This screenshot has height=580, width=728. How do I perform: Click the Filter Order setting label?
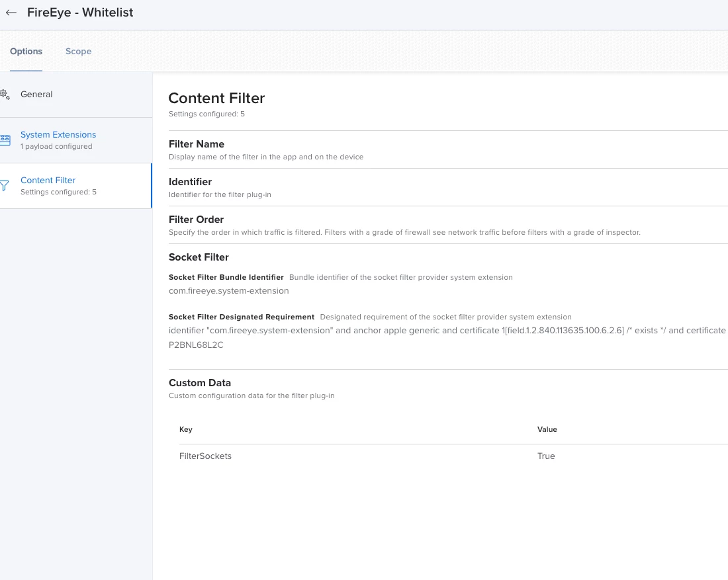point(196,220)
